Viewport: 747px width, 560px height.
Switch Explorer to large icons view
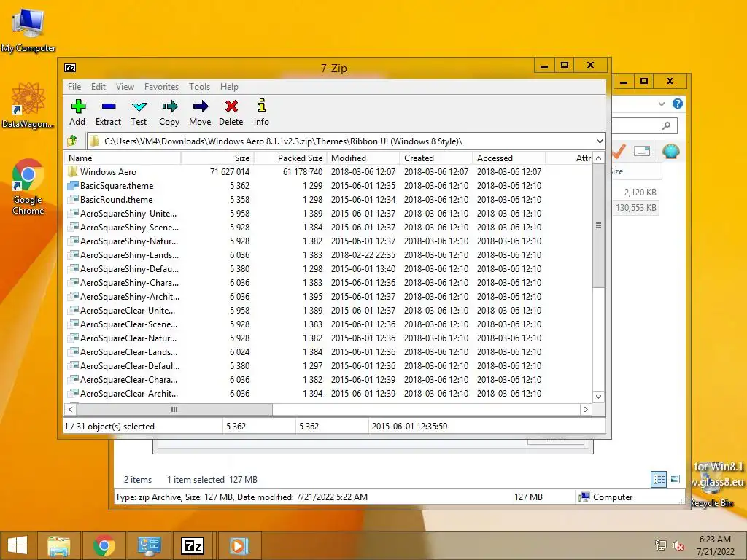(x=675, y=479)
